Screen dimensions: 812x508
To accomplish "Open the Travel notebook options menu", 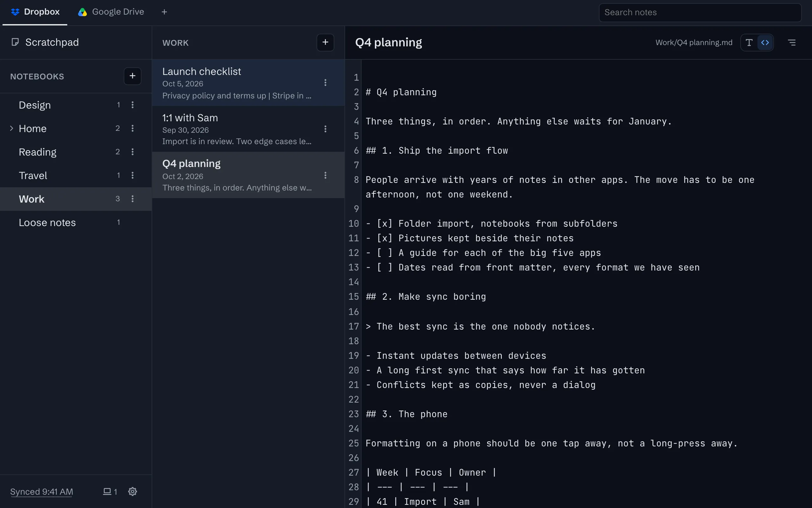I will (x=133, y=175).
